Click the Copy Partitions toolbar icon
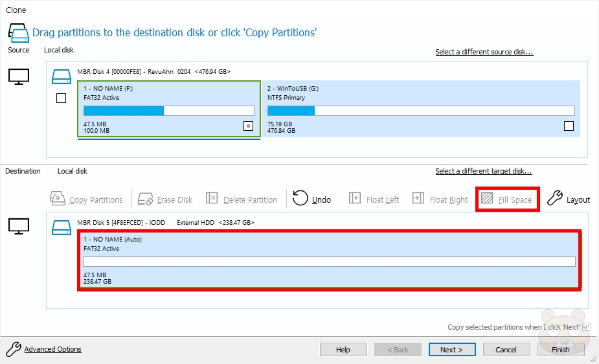Image resolution: width=599 pixels, height=364 pixels. 57,199
